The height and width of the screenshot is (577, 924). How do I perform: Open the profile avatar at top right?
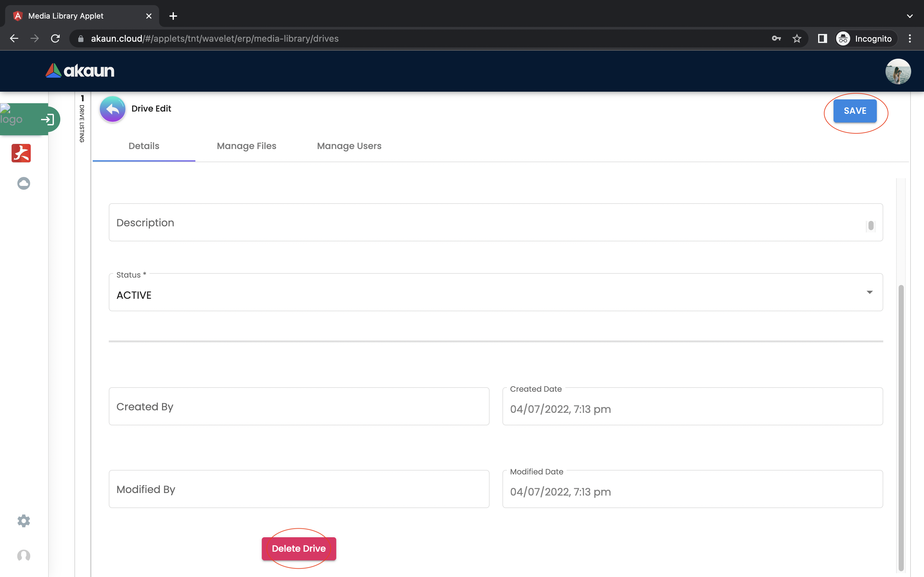(x=898, y=71)
